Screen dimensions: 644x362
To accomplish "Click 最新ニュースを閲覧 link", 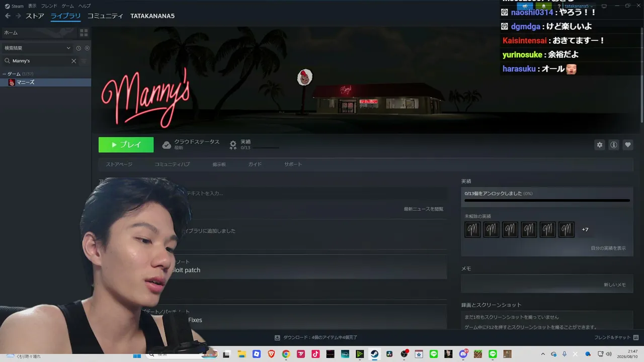I will [424, 209].
